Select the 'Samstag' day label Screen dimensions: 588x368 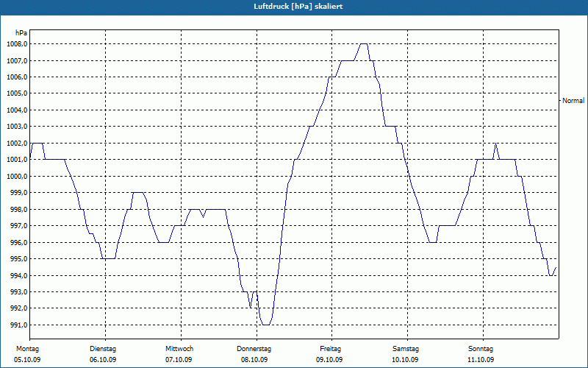(406, 349)
